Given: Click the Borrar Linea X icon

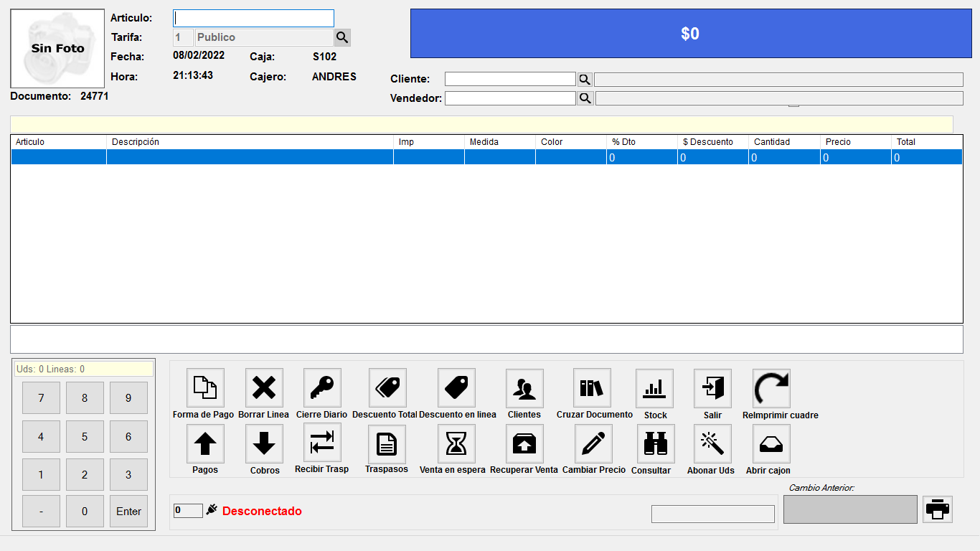Looking at the screenshot, I should [264, 387].
